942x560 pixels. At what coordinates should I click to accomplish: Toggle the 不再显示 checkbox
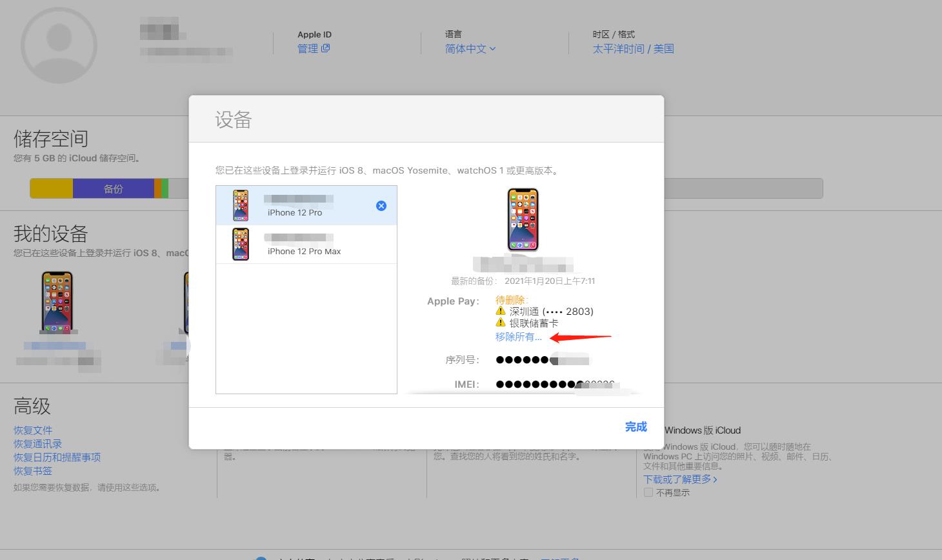pos(648,492)
